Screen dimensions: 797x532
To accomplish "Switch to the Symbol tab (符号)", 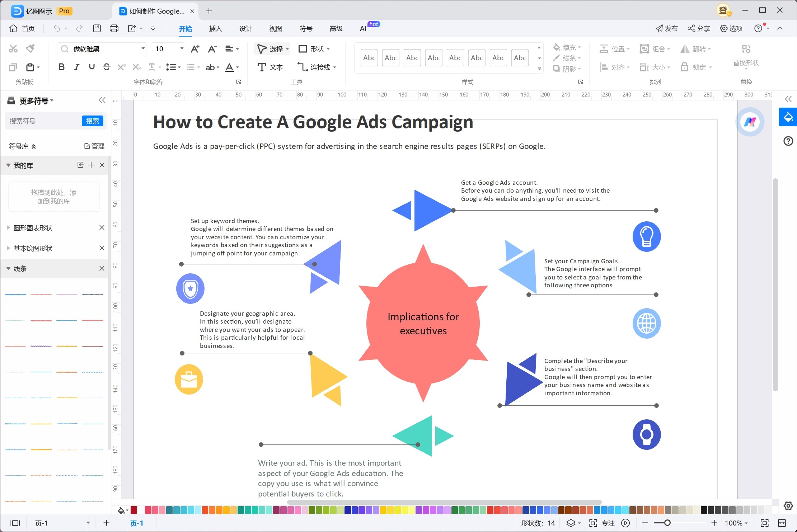I will (306, 29).
